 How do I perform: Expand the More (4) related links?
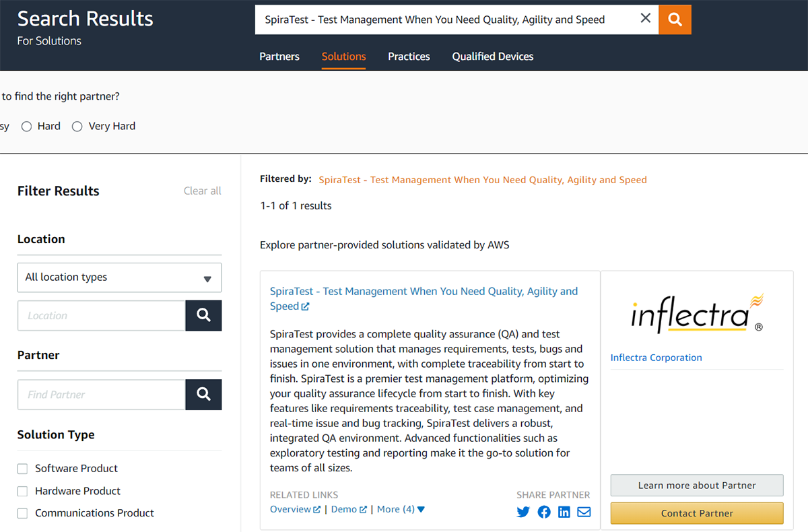[x=401, y=509]
